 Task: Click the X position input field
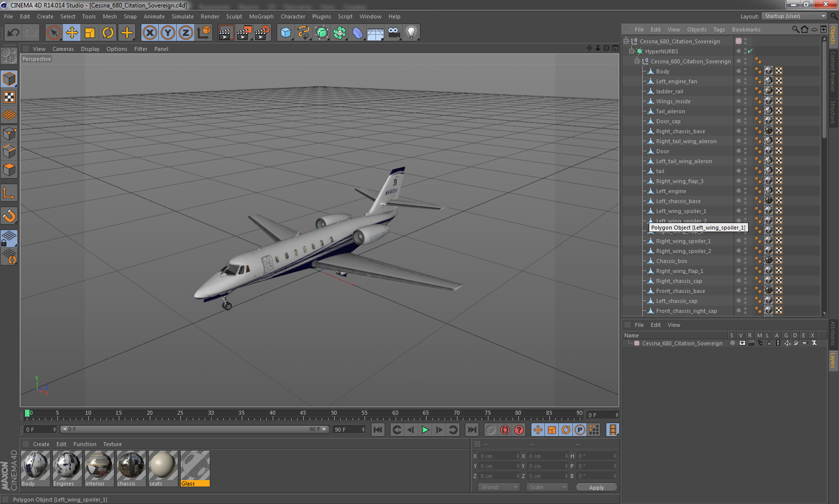(499, 456)
